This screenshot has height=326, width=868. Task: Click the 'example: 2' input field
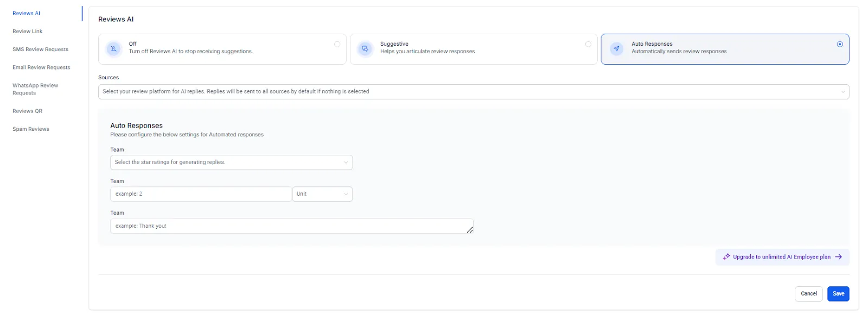pyautogui.click(x=201, y=194)
